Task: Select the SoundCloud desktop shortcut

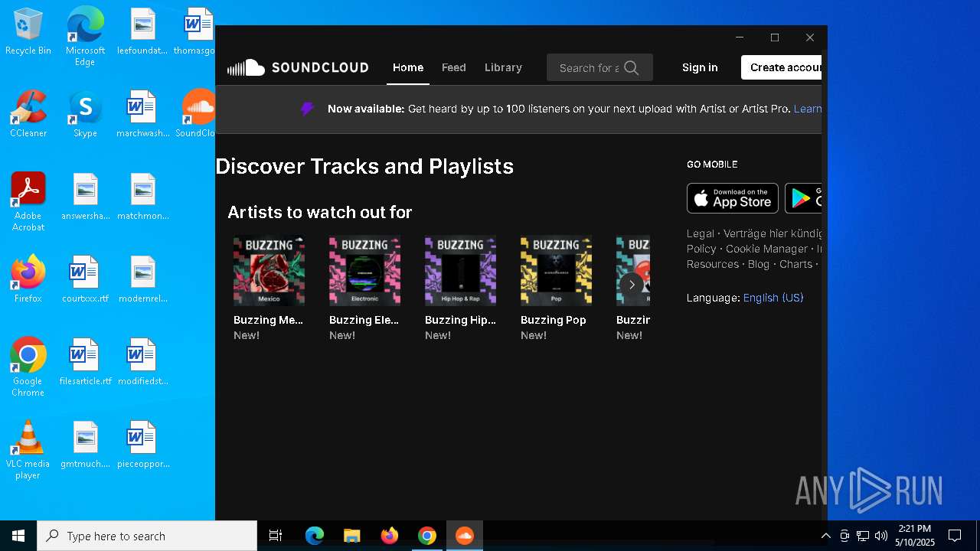Action: click(x=198, y=114)
